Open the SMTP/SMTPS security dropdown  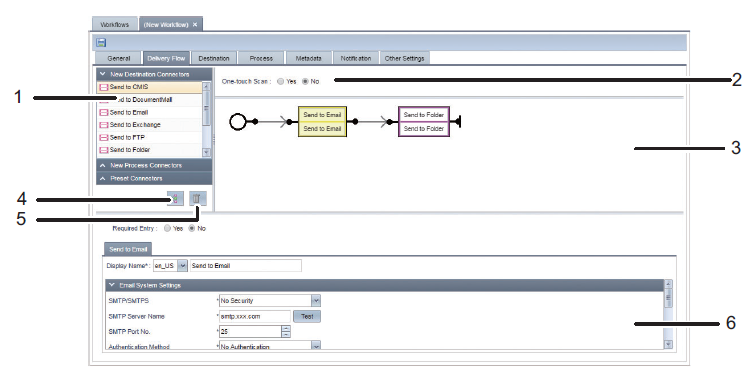click(316, 300)
